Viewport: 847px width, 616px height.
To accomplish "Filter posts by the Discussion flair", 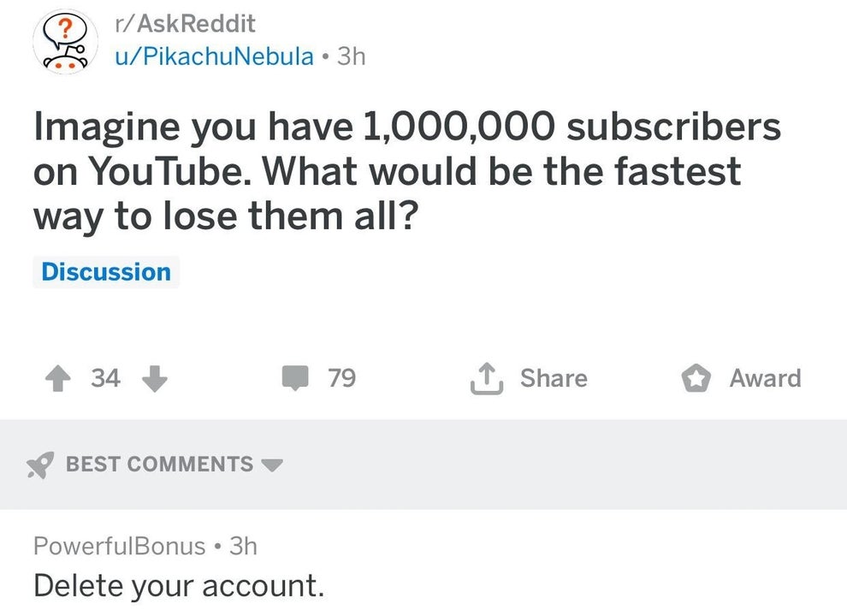I will pyautogui.click(x=105, y=271).
